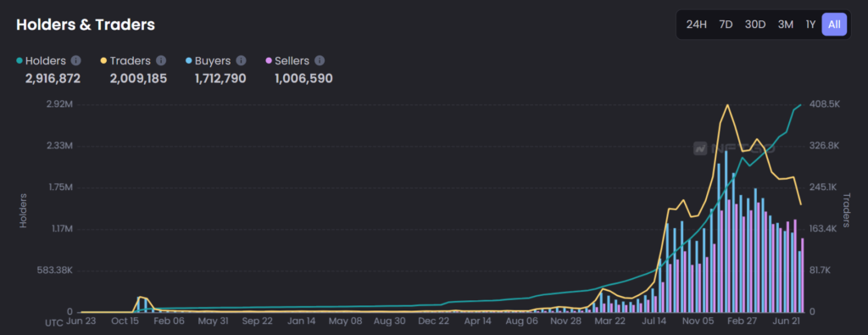
Task: Select the 7D time range
Action: (726, 25)
